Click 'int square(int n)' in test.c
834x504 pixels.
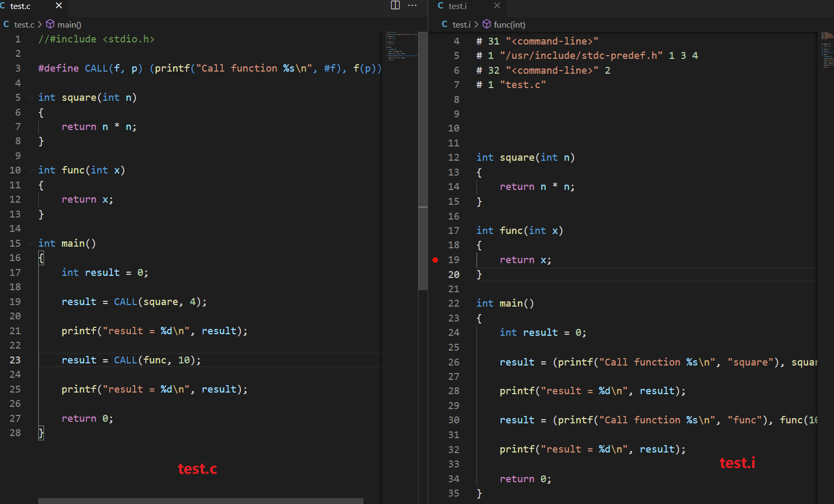pos(88,98)
